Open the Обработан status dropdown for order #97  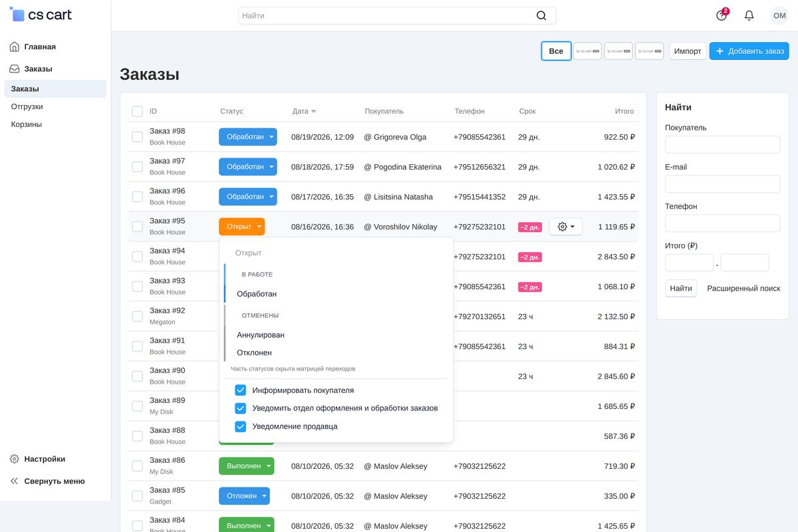click(247, 167)
